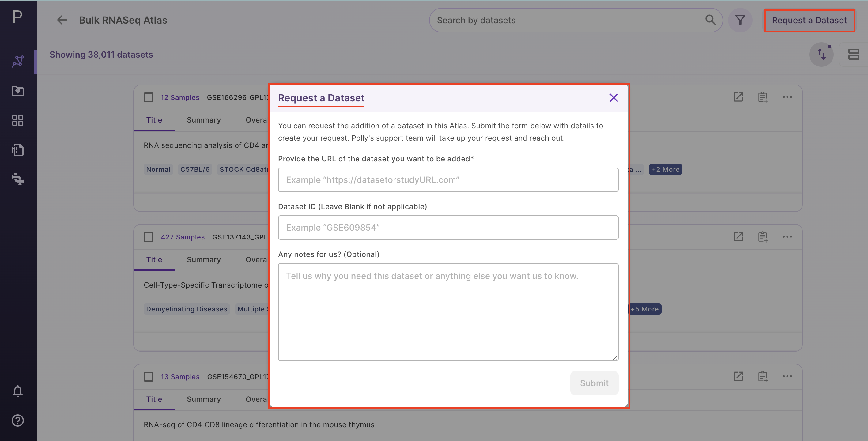868x441 pixels.
Task: Open the sort arrows icon
Action: click(x=821, y=54)
